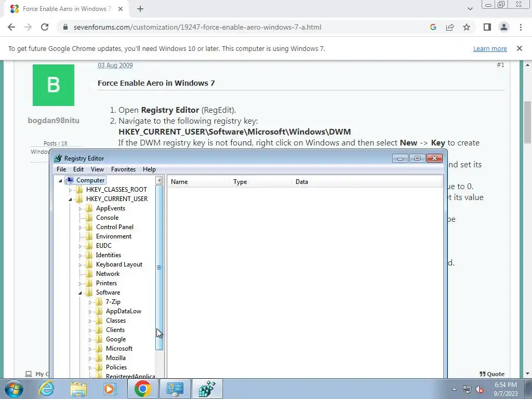Viewport: 532px width, 399px height.
Task: Click the Microsoft folder icon
Action: point(99,349)
